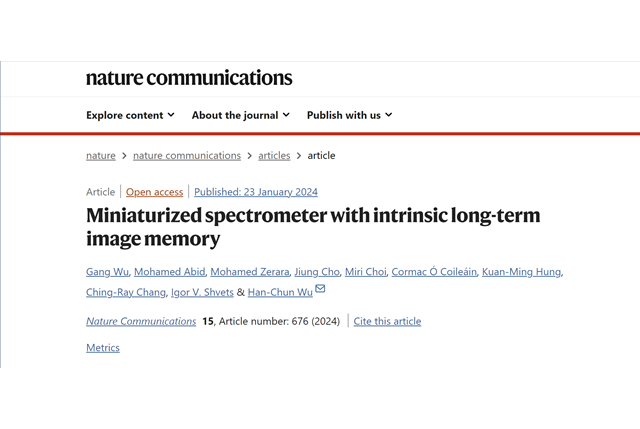This screenshot has height=429, width=640.
Task: Go to the nature breadcrumb link
Action: coord(101,155)
